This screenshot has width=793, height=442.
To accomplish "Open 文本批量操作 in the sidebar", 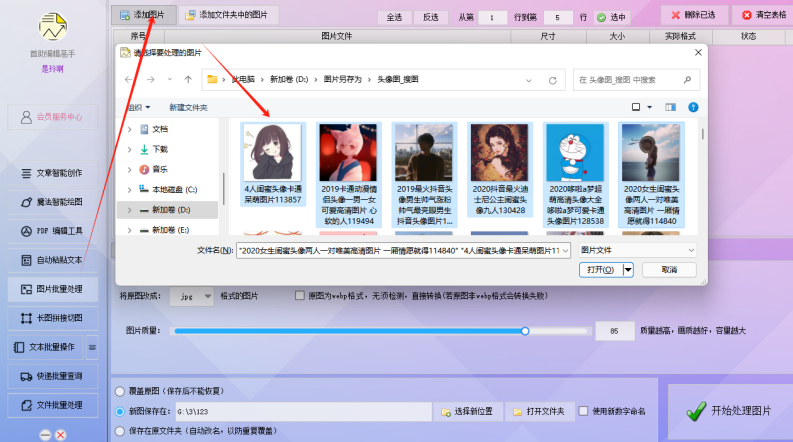I will [46, 347].
